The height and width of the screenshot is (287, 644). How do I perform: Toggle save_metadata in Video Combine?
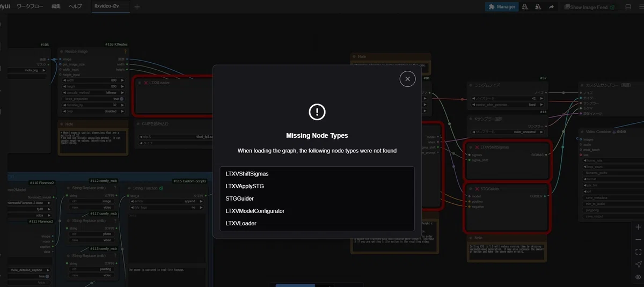coord(612,197)
